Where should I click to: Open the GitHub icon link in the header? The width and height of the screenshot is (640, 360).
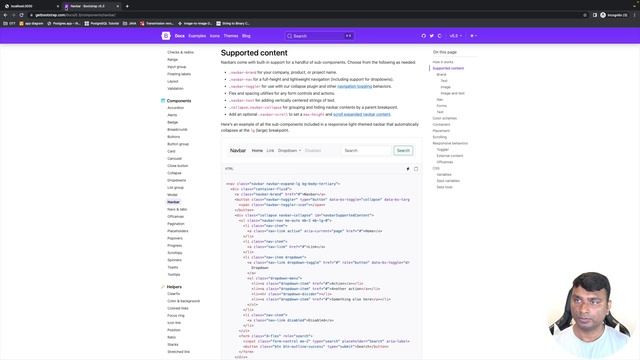pos(423,36)
